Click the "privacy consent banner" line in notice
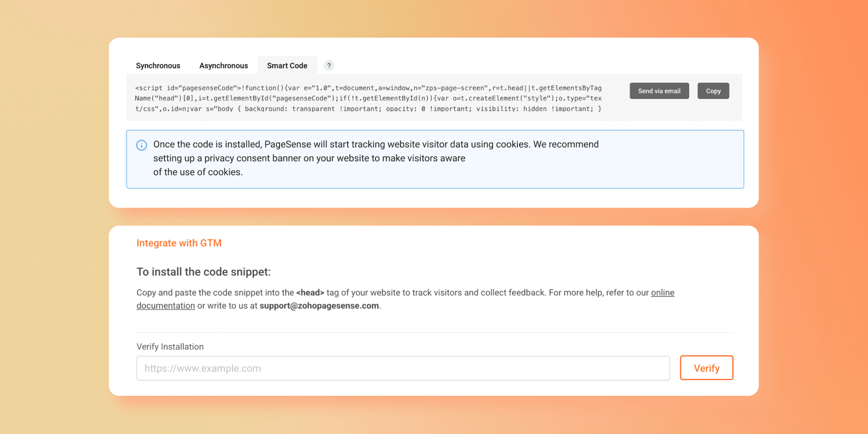Image resolution: width=868 pixels, height=434 pixels. tap(309, 158)
